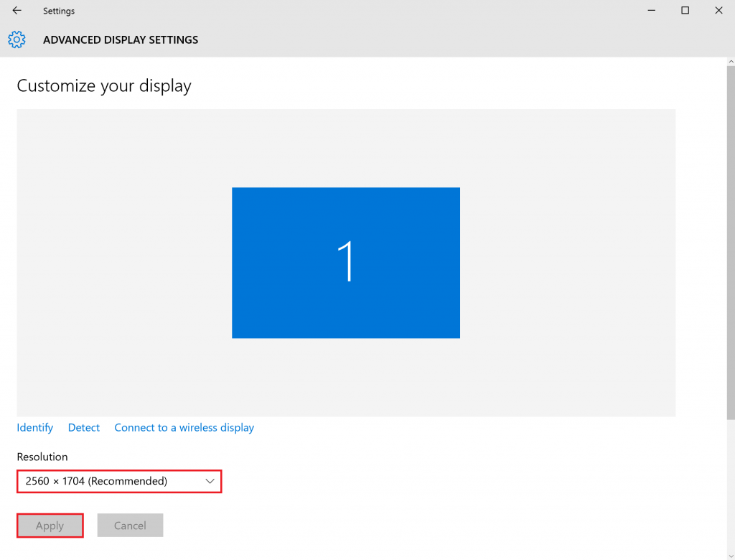Apply the resolution change
This screenshot has width=735, height=560.
49,525
